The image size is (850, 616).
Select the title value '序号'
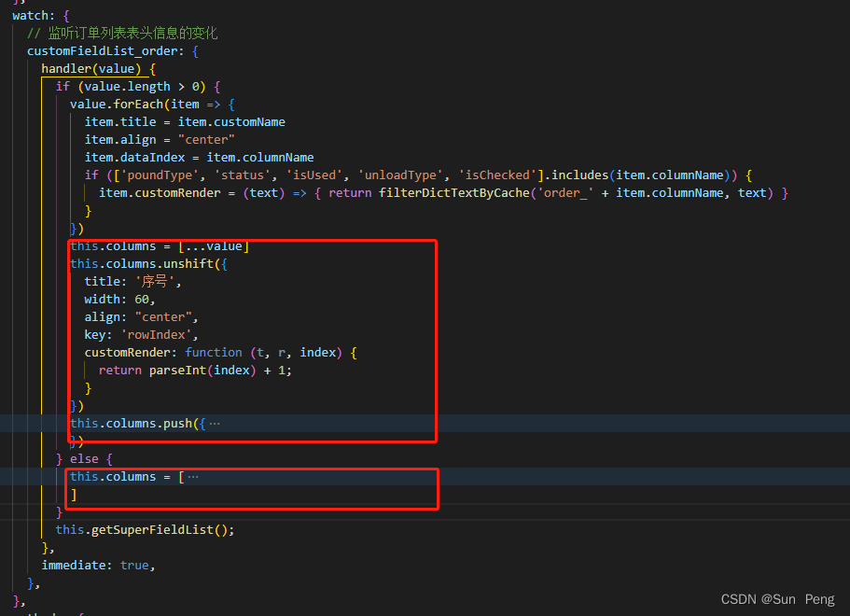coord(157,281)
